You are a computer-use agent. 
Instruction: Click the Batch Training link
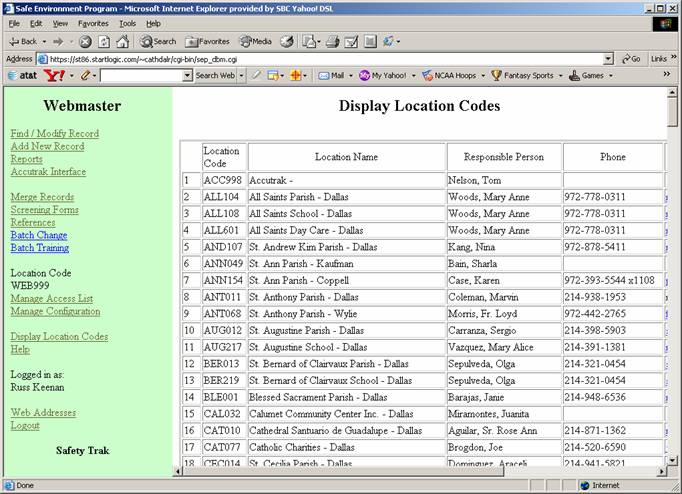click(39, 248)
